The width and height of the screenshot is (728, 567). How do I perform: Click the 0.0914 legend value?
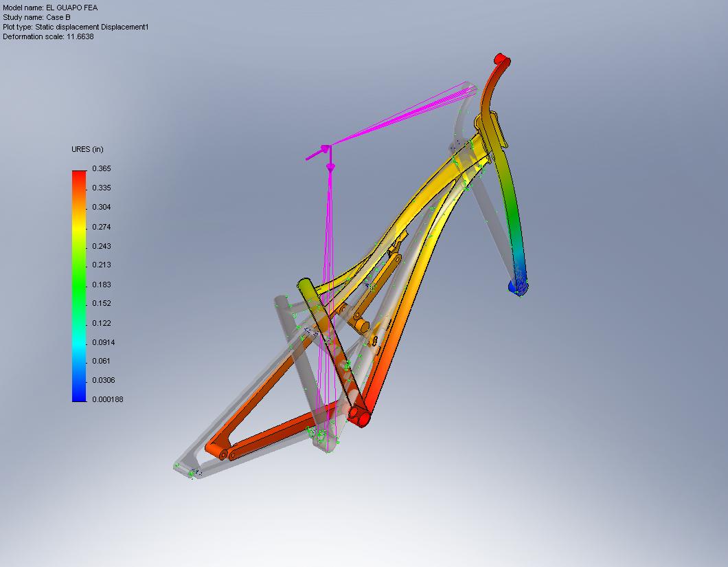click(x=103, y=342)
